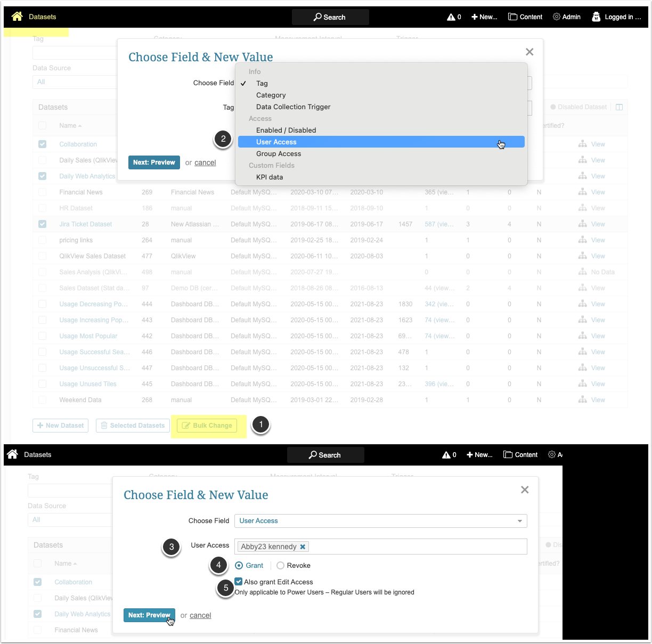Open the Data Source All dropdown in top page

(x=75, y=82)
